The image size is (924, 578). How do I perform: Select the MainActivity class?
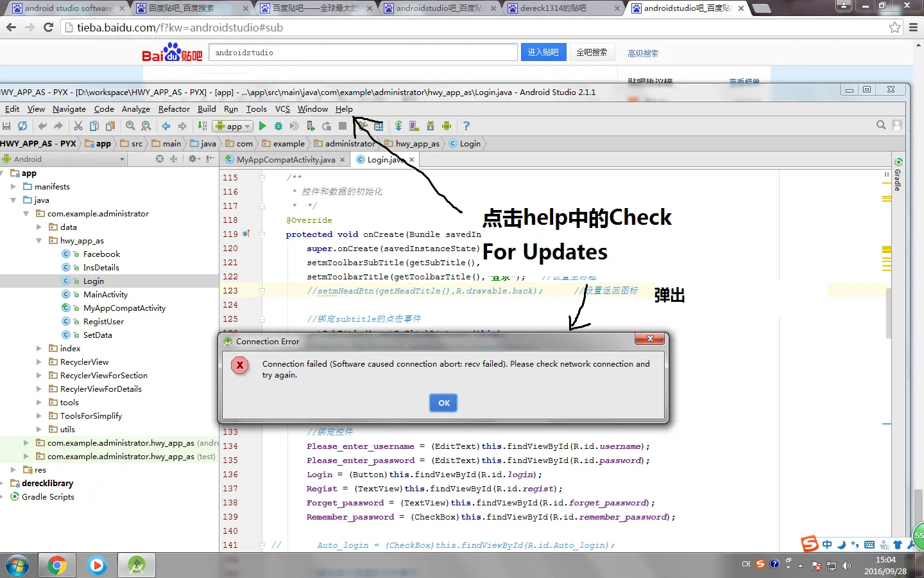pos(105,295)
